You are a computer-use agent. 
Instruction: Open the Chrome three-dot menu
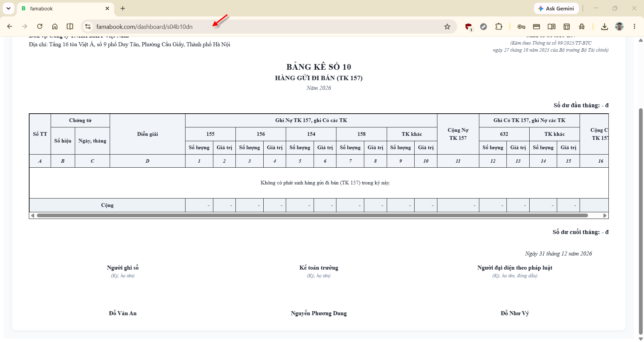[634, 26]
